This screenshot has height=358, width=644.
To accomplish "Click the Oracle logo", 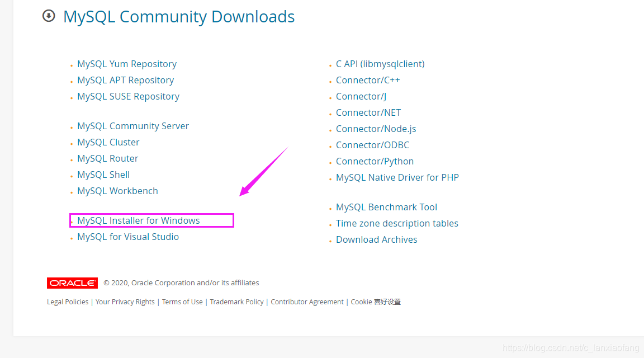I will (72, 283).
